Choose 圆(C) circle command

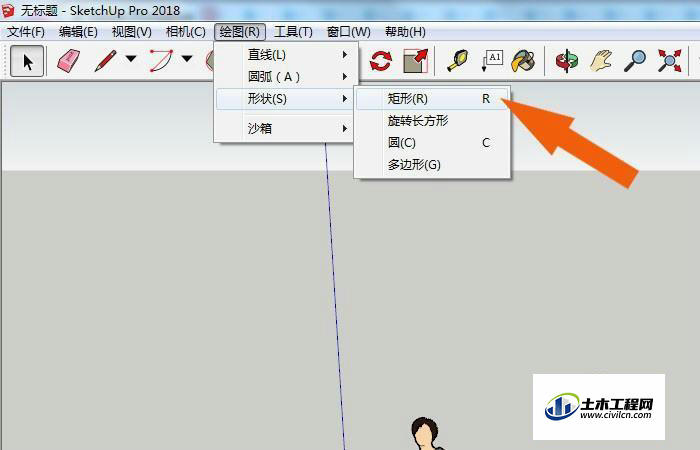click(432, 143)
